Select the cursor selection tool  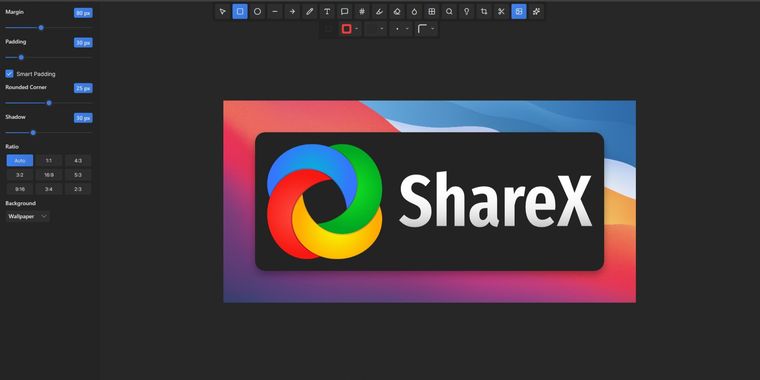click(x=222, y=12)
